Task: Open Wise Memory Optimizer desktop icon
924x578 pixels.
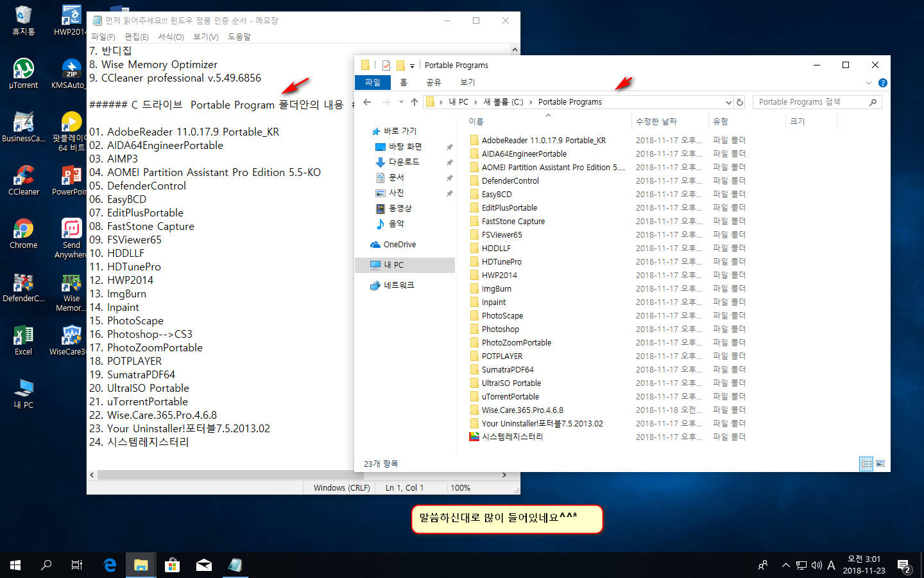Action: [x=71, y=291]
